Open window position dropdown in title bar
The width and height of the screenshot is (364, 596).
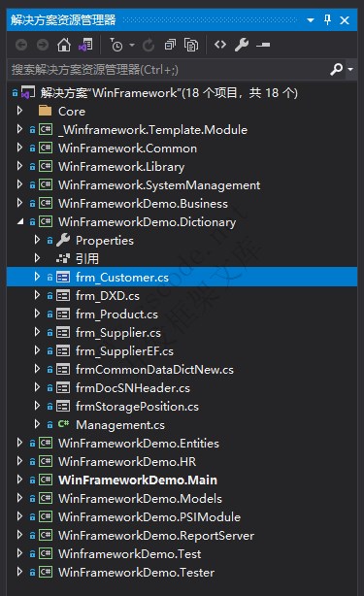click(311, 19)
